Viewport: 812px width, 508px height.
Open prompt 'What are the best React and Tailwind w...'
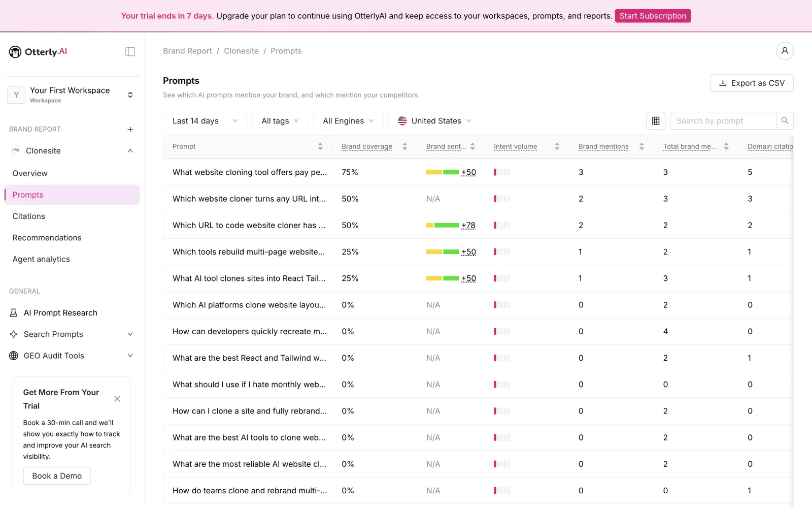click(x=249, y=358)
